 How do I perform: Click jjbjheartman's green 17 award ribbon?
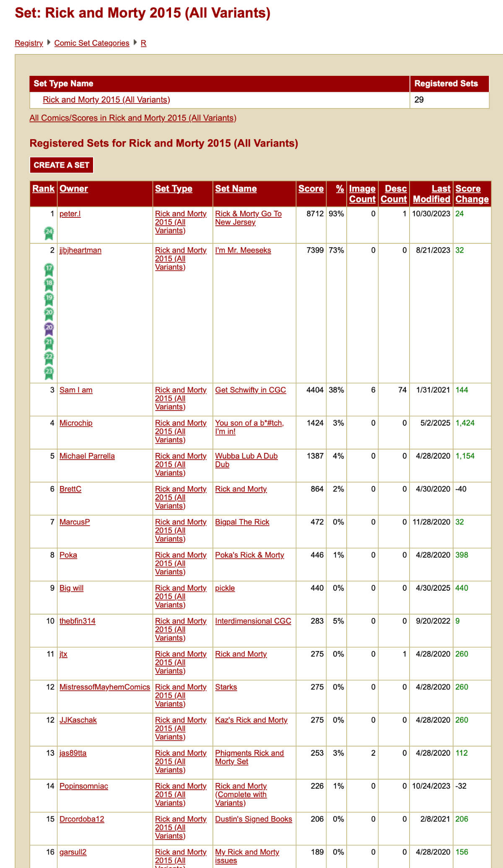coord(49,269)
